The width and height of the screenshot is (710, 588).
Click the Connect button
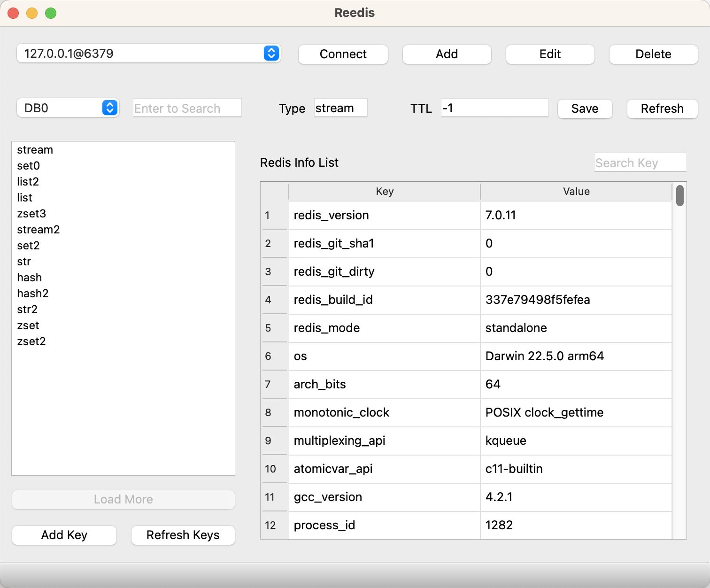click(343, 54)
